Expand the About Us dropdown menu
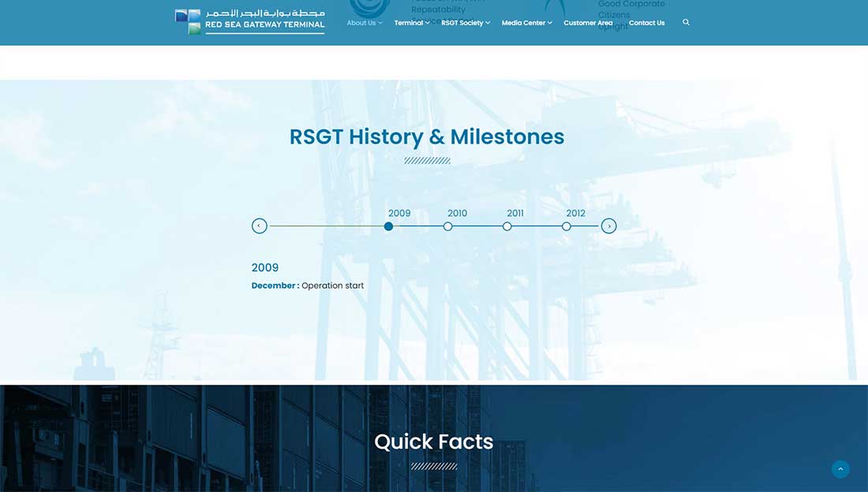This screenshot has width=868, height=492. (x=364, y=23)
